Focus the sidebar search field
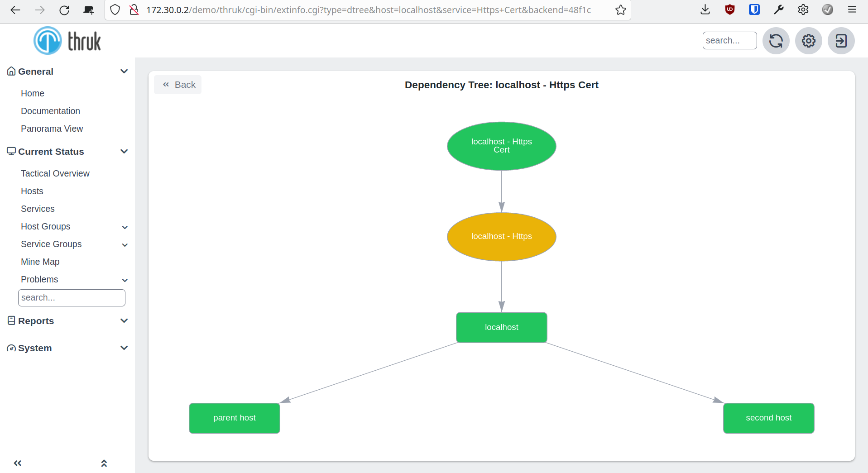 (72, 297)
